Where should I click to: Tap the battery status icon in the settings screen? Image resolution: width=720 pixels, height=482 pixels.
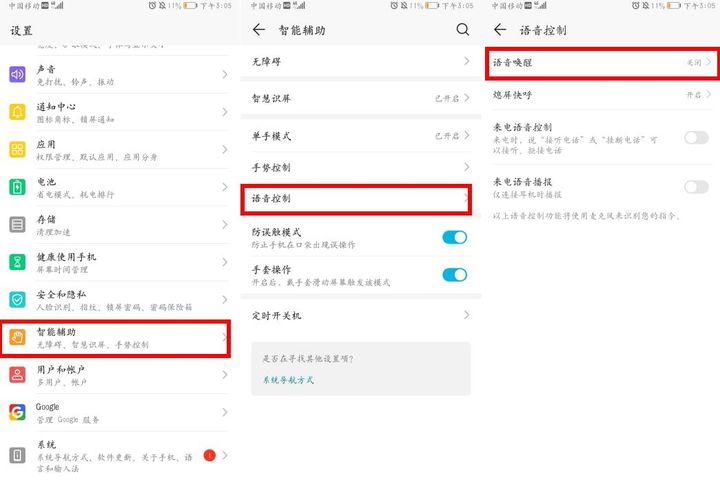(x=190, y=6)
